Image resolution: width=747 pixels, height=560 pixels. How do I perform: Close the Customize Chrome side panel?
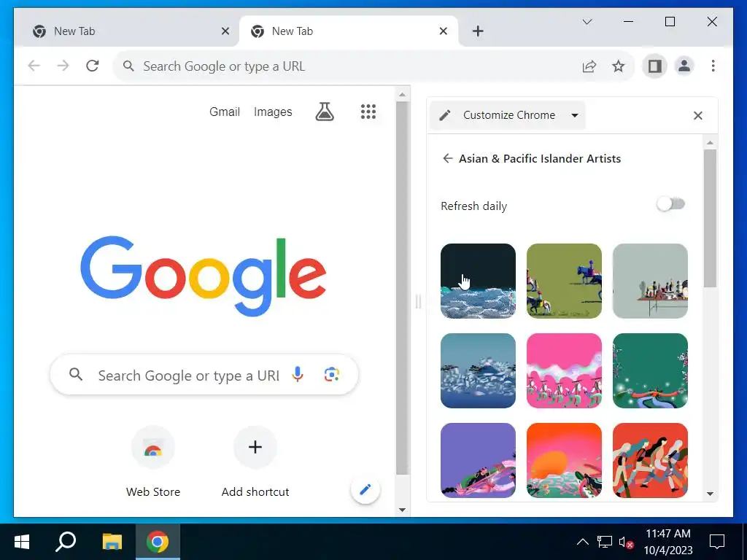tap(698, 116)
